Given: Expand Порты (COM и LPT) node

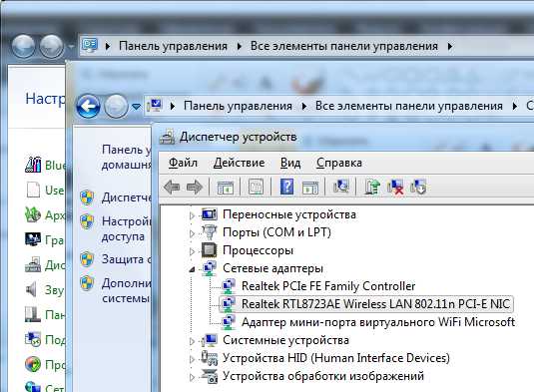Looking at the screenshot, I should click(x=192, y=233).
